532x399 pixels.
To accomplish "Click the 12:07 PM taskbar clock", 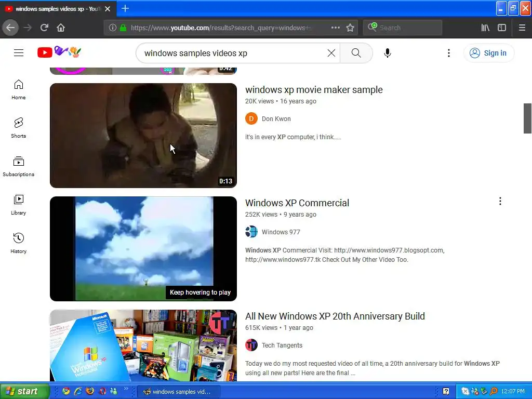I will 513,392.
